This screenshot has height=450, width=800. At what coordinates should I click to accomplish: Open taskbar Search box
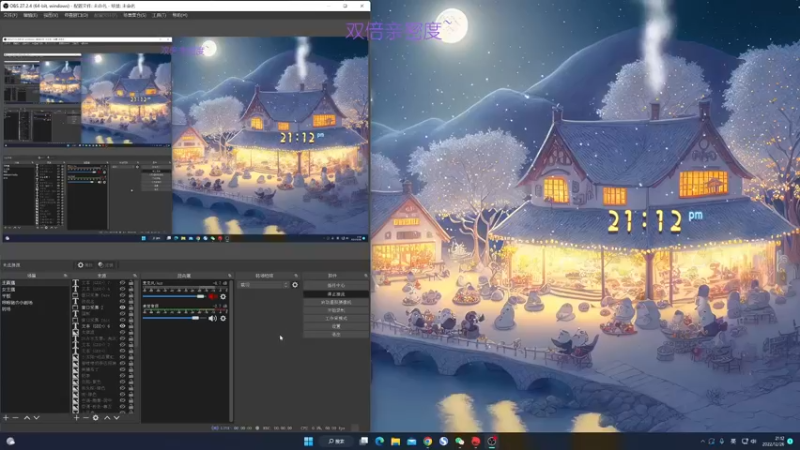336,441
